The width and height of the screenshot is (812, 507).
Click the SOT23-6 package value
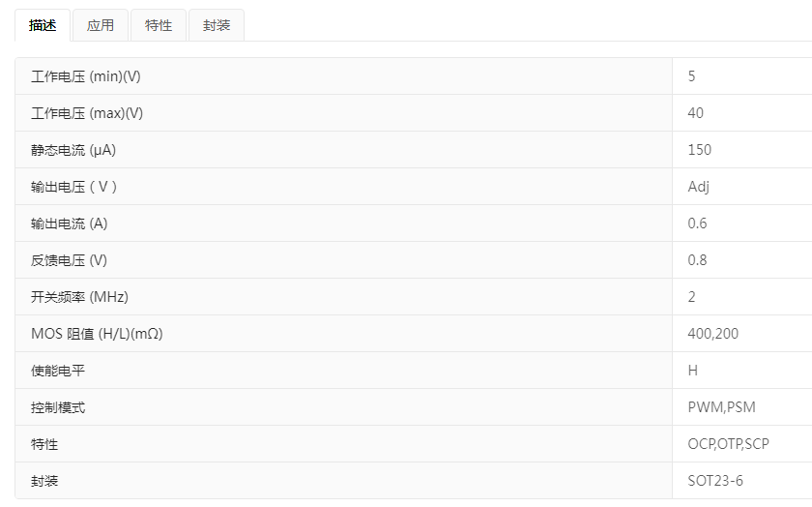[x=715, y=481]
